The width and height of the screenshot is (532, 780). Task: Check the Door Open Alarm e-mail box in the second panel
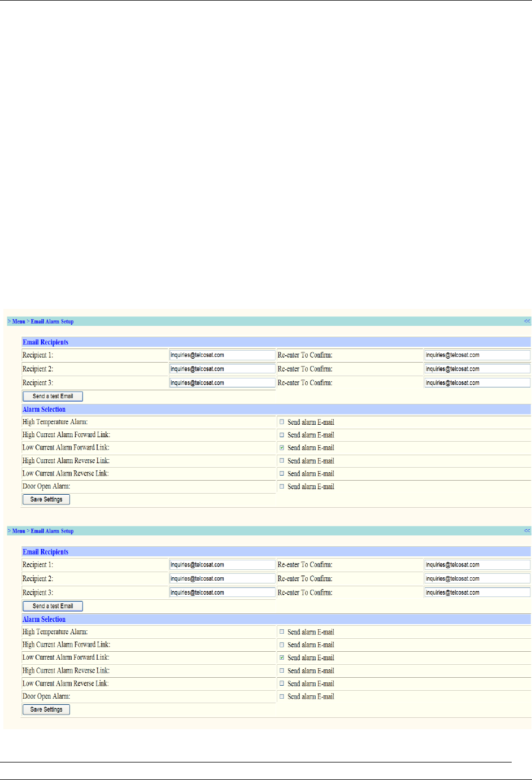coord(282,696)
